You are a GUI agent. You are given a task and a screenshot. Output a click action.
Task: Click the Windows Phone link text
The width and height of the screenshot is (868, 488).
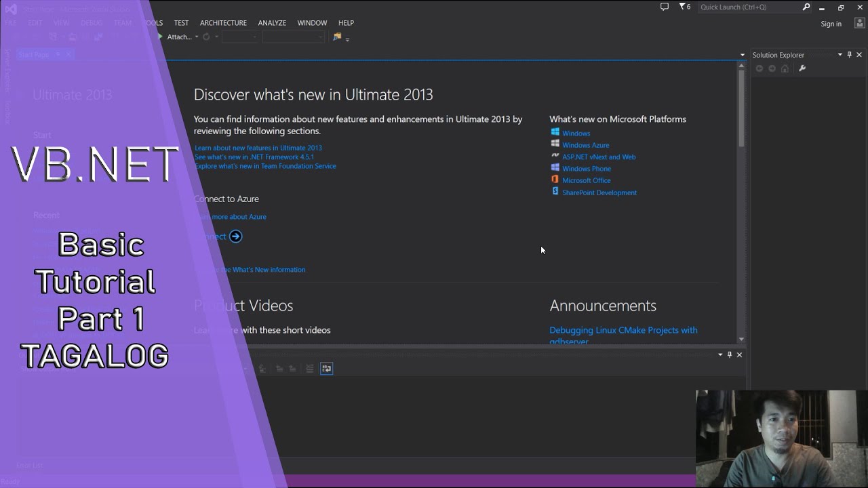point(587,169)
